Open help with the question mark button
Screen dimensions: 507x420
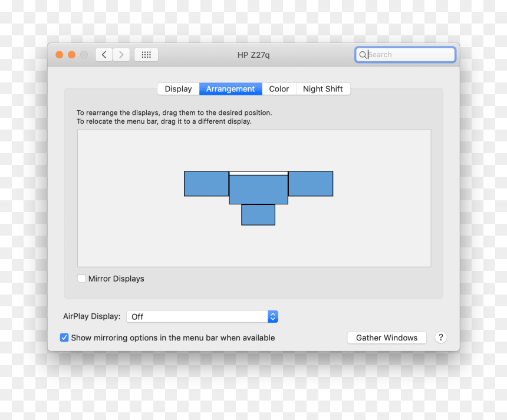(x=440, y=338)
